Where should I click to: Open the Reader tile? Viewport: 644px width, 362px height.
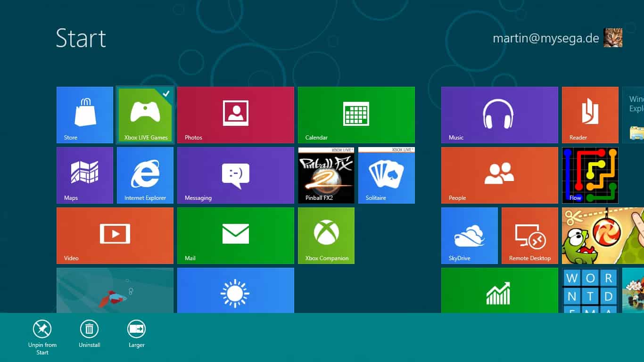point(590,115)
